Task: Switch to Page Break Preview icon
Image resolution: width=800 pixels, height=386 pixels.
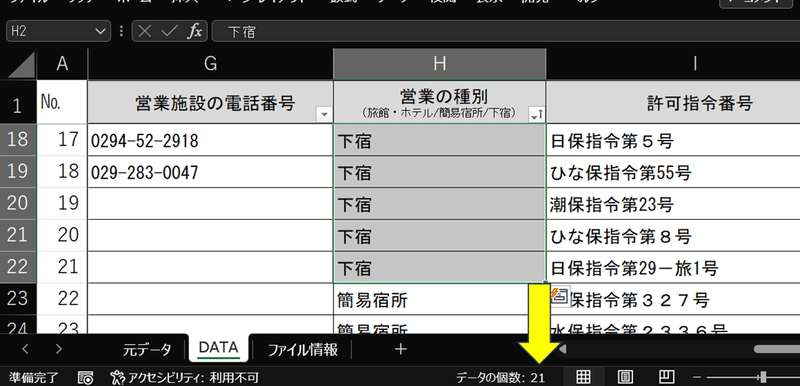Action: tap(666, 377)
